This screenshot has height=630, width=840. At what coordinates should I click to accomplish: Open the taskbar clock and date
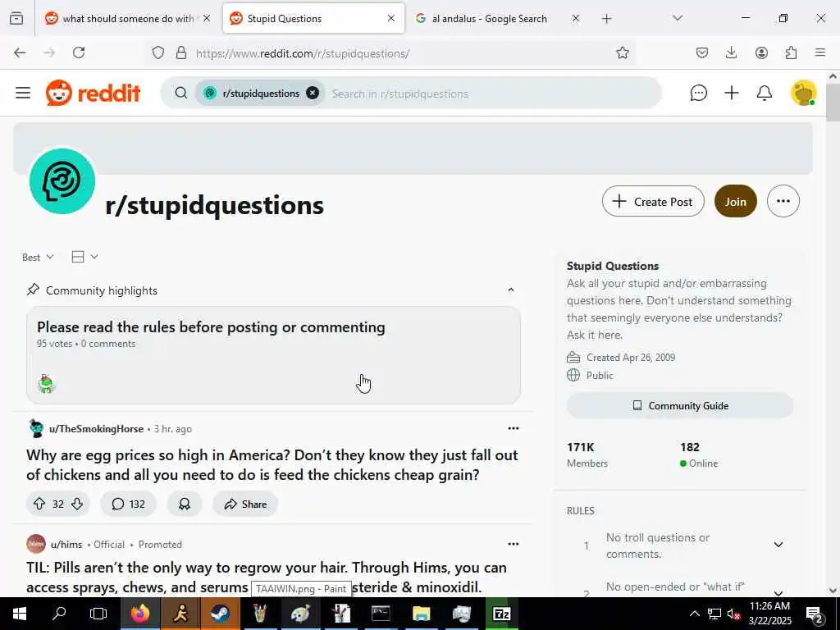point(769,614)
